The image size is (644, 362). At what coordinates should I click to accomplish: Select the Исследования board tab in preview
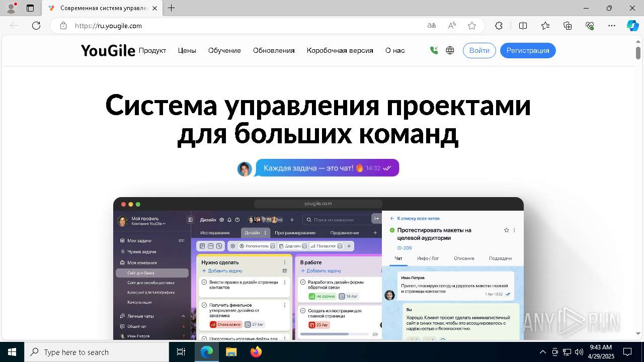215,233
